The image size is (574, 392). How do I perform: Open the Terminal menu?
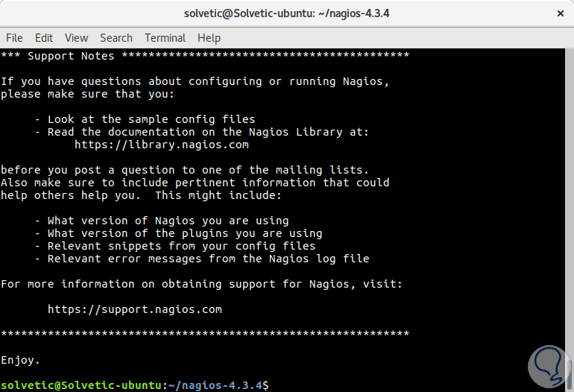[x=165, y=37]
